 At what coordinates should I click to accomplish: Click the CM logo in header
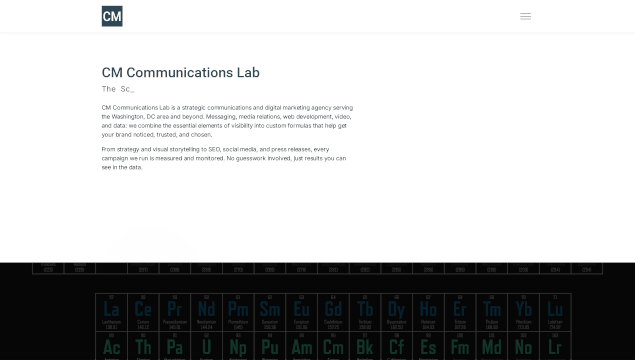point(112,16)
